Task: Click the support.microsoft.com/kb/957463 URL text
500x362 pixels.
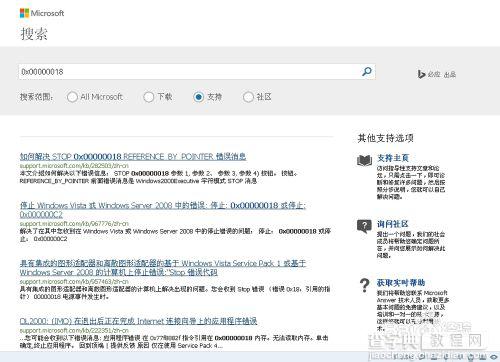Action: tap(74, 281)
